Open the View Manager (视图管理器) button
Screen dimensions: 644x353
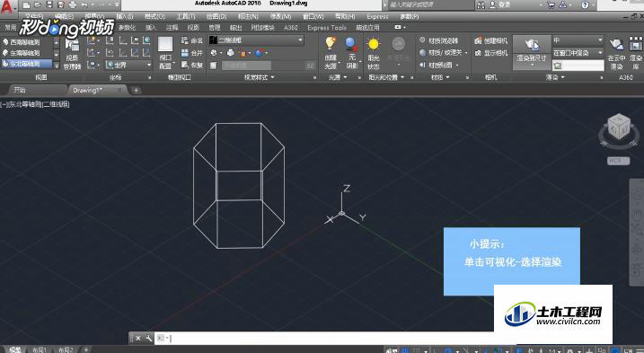(72, 54)
